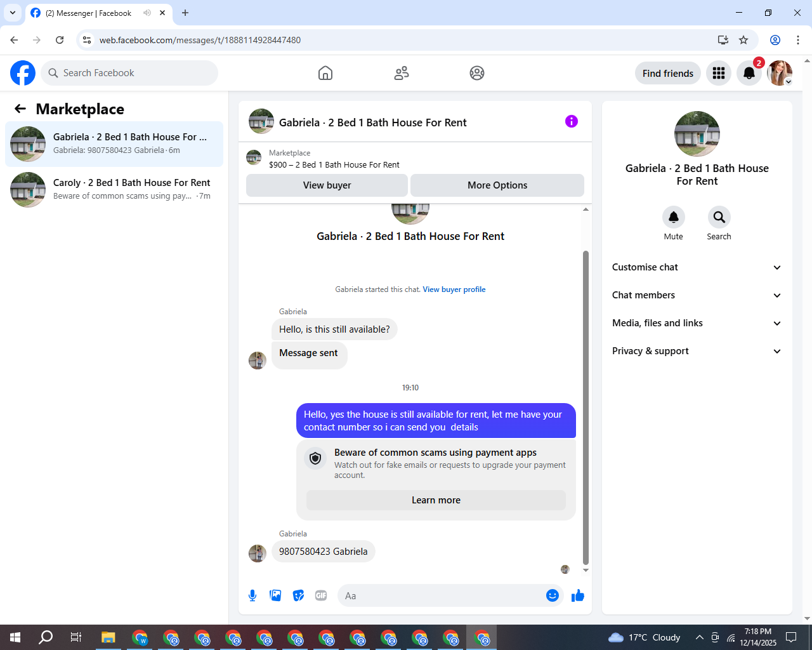The height and width of the screenshot is (650, 812).
Task: Expand Privacy & support section
Action: click(697, 351)
